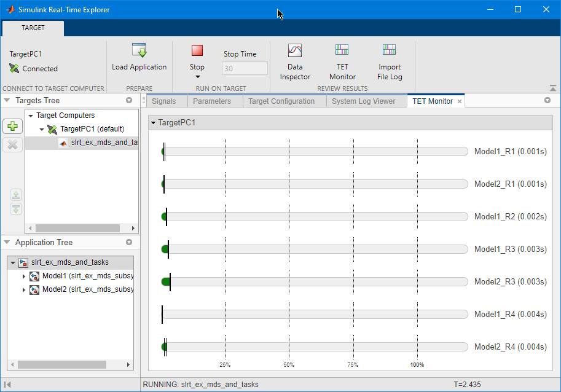The height and width of the screenshot is (392, 561).
Task: Click the Model1_R3 (0.003s) label
Action: pyautogui.click(x=511, y=249)
